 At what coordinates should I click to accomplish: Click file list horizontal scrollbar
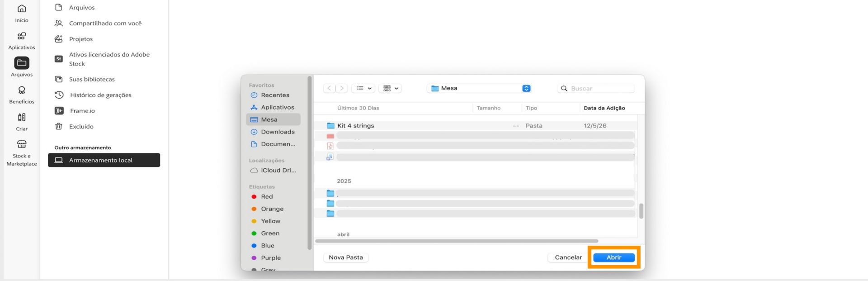coord(457,241)
